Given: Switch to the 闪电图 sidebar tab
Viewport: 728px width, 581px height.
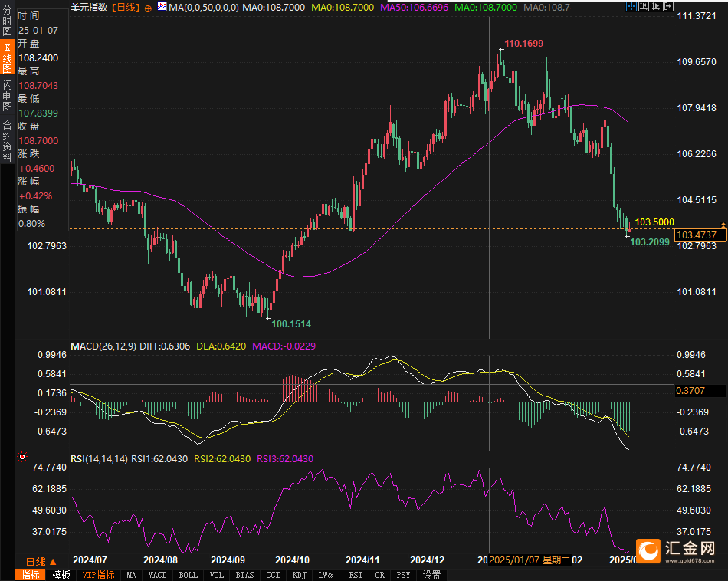Looking at the screenshot, I should (7, 95).
